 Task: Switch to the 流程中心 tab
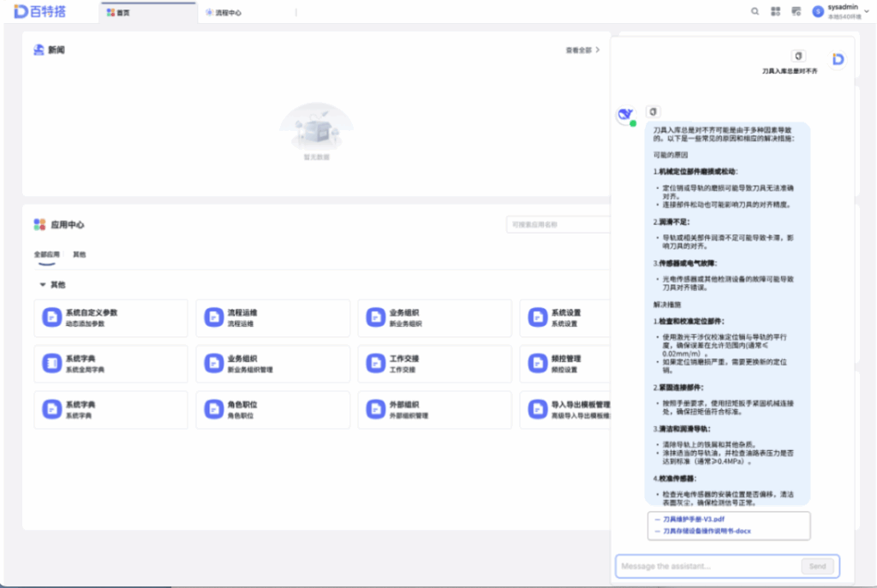(x=224, y=12)
